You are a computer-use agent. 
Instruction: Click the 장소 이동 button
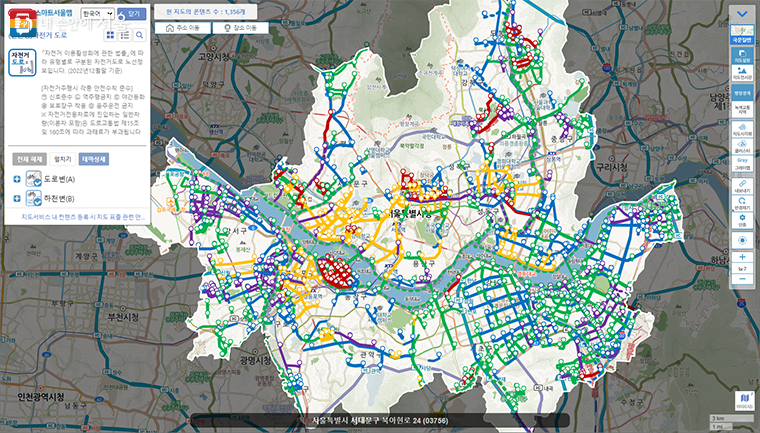240,28
